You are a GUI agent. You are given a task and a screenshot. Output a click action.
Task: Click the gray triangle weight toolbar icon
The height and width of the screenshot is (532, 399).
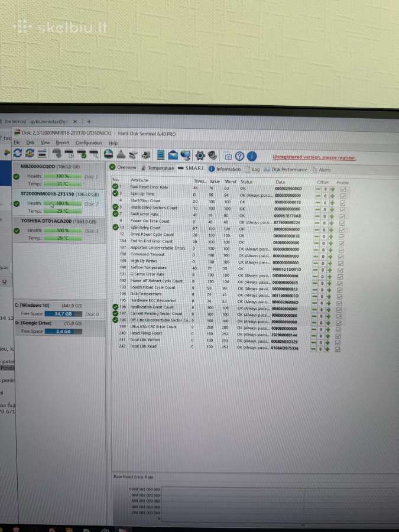tap(121, 155)
